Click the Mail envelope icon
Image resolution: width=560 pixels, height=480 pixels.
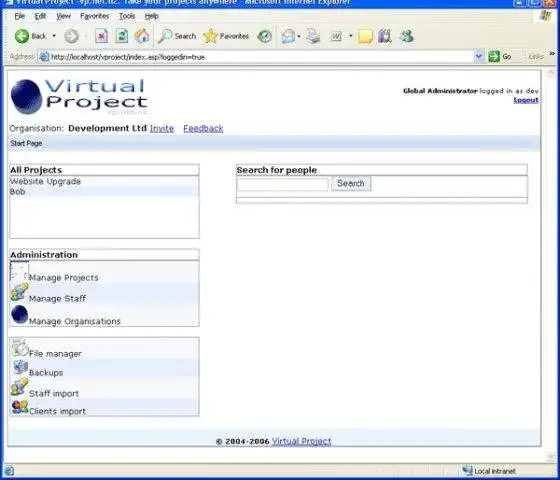point(288,36)
